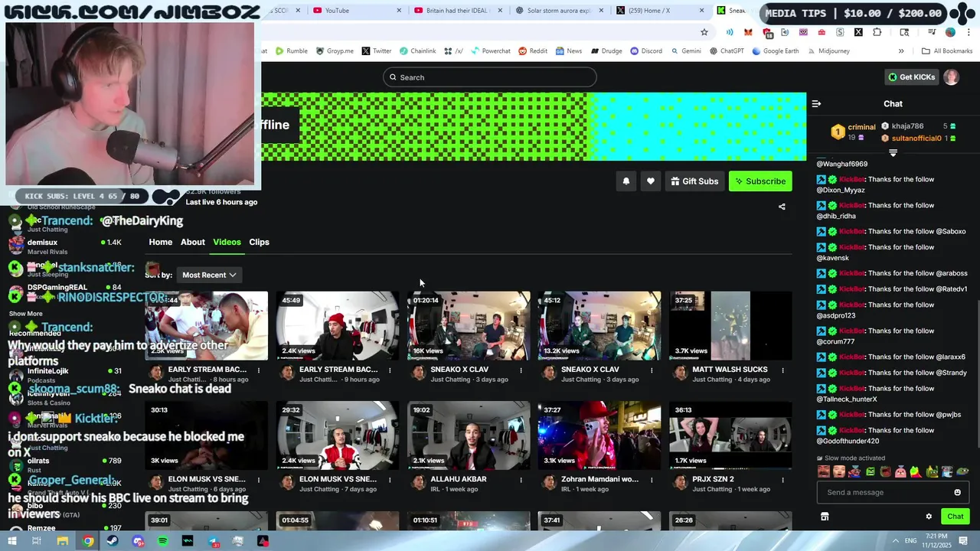Show hidden system tray icons
The width and height of the screenshot is (980, 551).
[896, 541]
